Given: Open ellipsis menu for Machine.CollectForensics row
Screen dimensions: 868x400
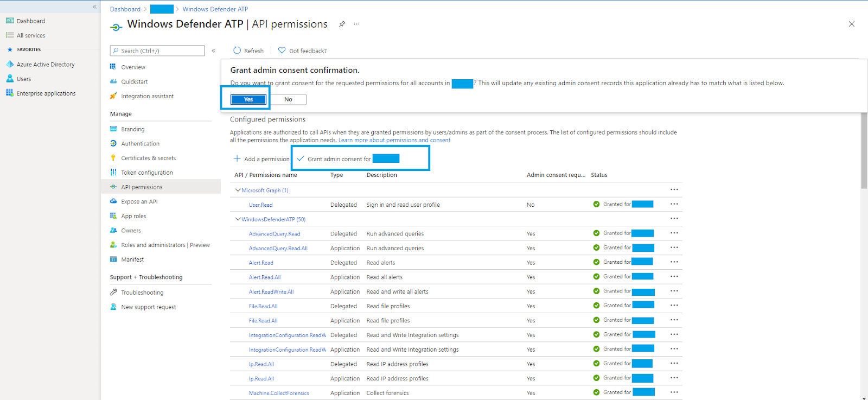Looking at the screenshot, I should 674,392.
